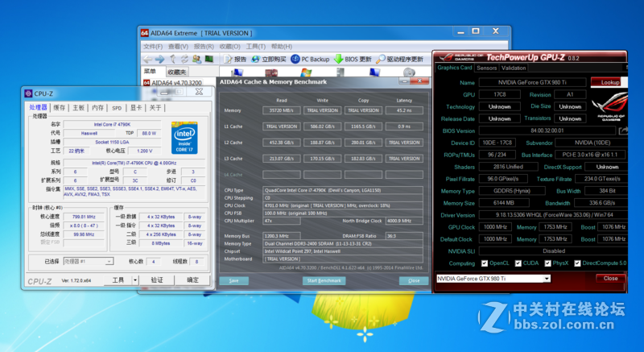Toggle OpenCL checkbox in GPU-Z
Viewport: 644px width, 352px height.
(485, 263)
